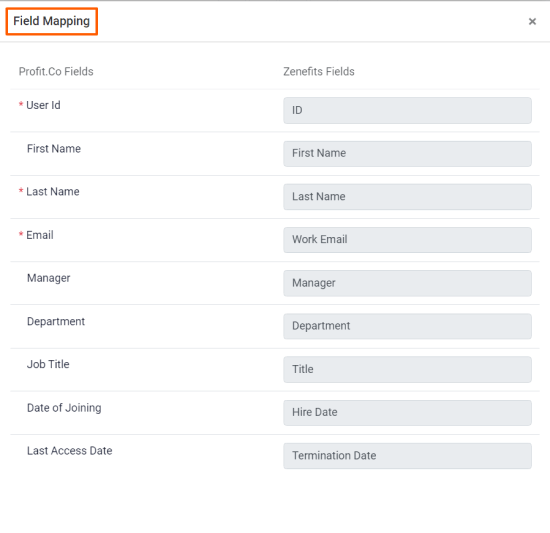Click the Profit.Co First Name label
The height and width of the screenshot is (533, 550).
[x=54, y=149]
